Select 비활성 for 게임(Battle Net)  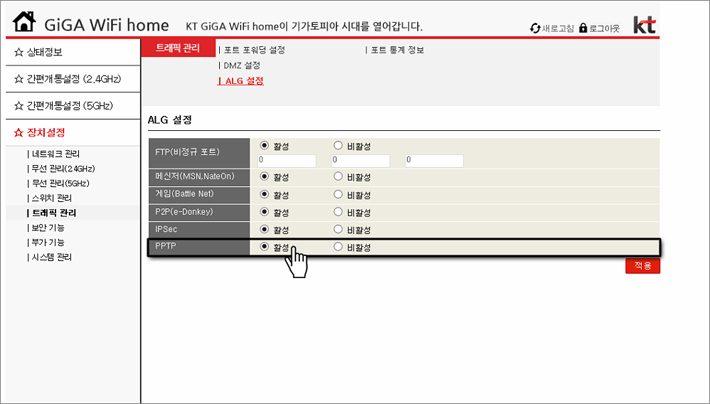pos(338,194)
